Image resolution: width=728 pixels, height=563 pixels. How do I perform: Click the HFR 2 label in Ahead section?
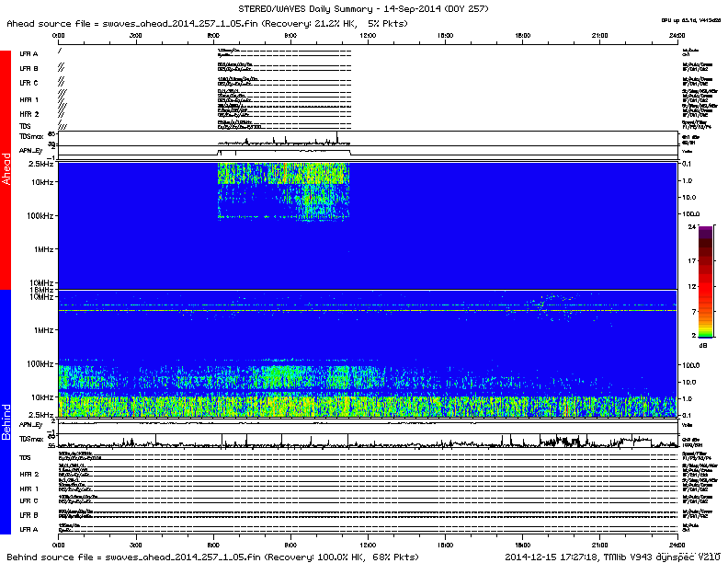tap(28, 114)
